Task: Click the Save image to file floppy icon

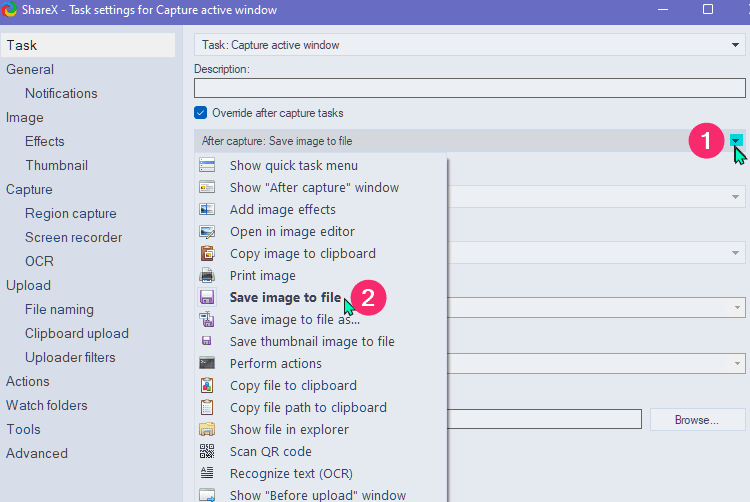Action: click(207, 297)
